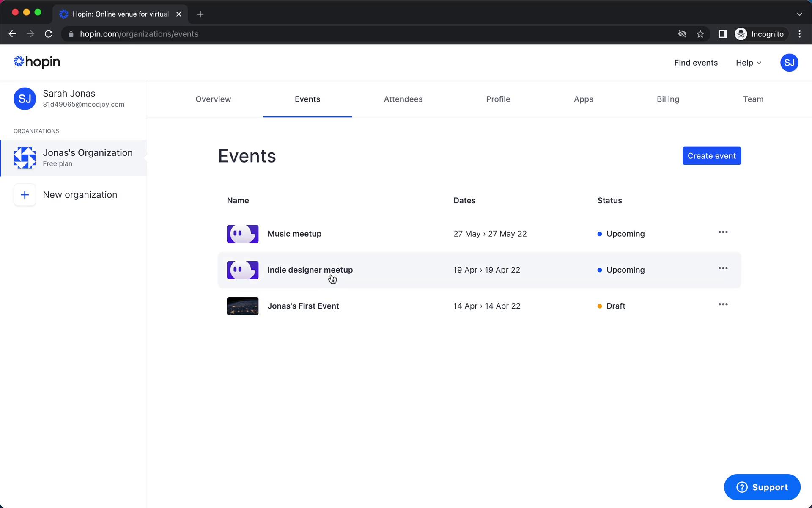The width and height of the screenshot is (812, 508).
Task: Select the Attendees tab
Action: [x=403, y=99]
